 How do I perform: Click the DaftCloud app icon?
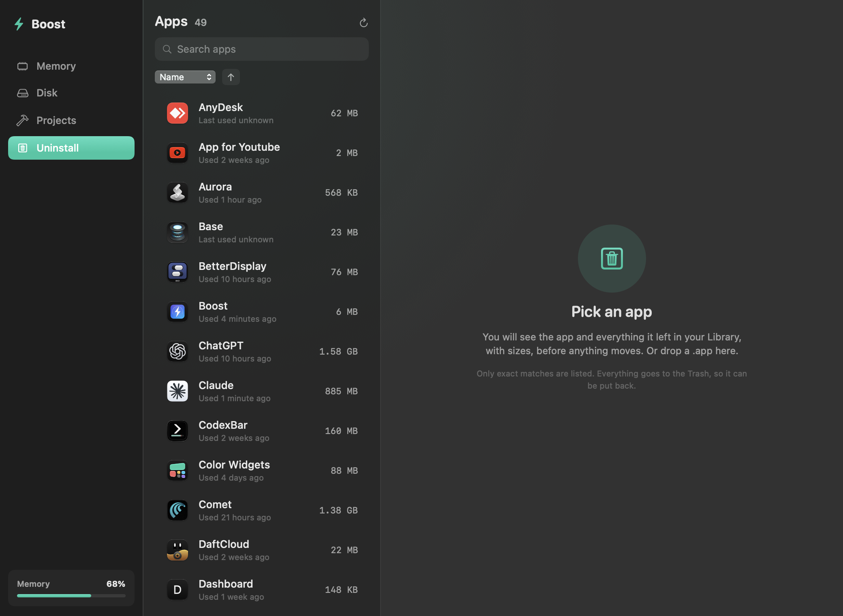[178, 550]
